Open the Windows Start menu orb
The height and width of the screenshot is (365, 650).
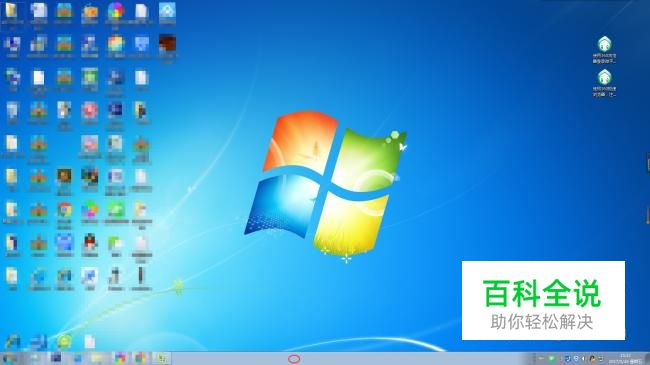9,358
